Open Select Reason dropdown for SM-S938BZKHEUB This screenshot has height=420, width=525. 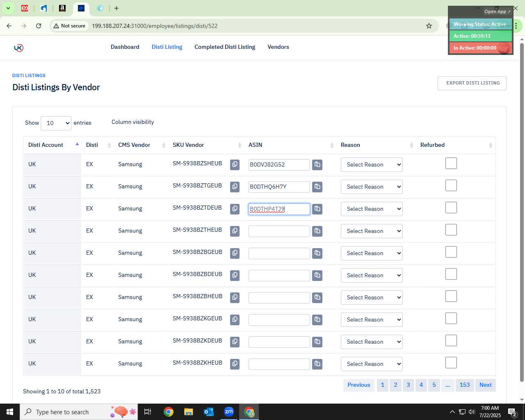click(372, 364)
